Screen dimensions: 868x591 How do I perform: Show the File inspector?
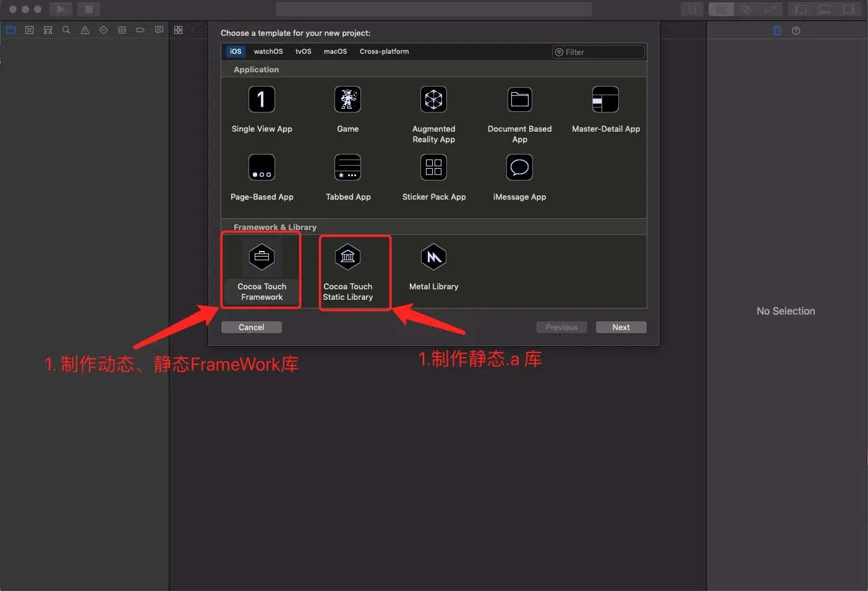(x=778, y=30)
